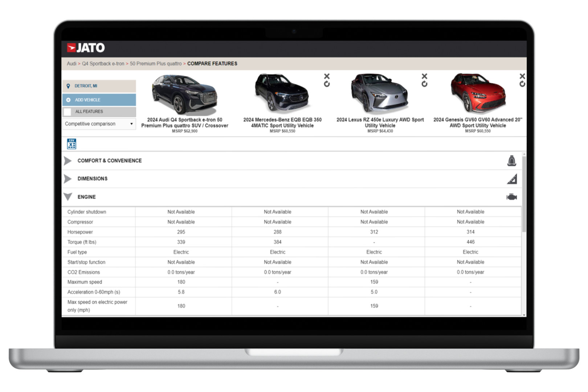Click the Dimensions ruler icon
Viewport: 588px width, 392px height.
coord(512,179)
